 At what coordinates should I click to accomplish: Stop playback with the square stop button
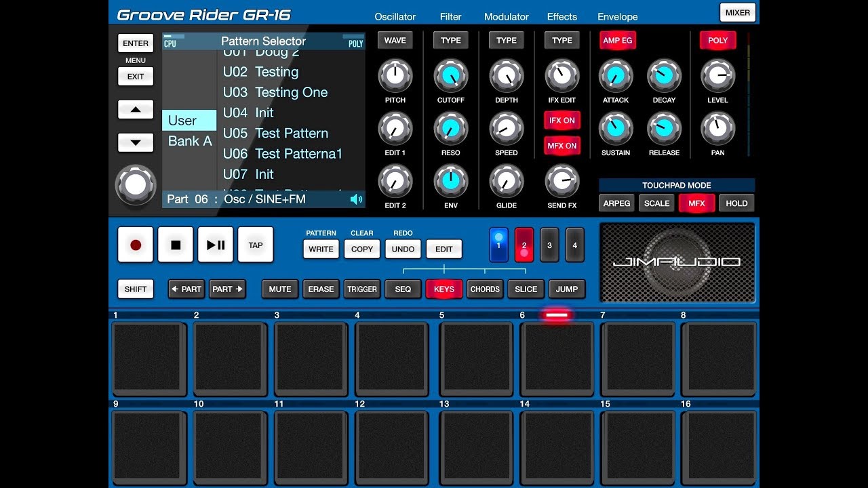176,245
